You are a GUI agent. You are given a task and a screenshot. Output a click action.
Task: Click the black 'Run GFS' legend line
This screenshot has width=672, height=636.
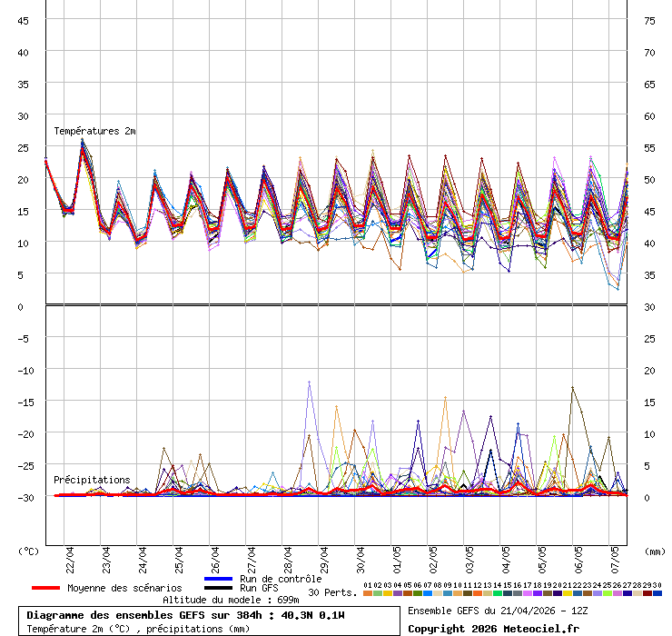(219, 588)
